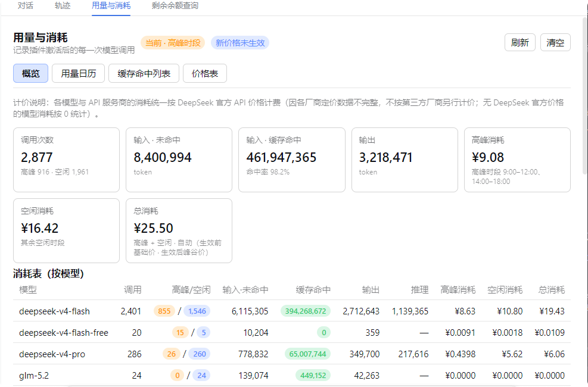The height and width of the screenshot is (387, 588).
Task: Click the 清空 button
Action: point(555,42)
